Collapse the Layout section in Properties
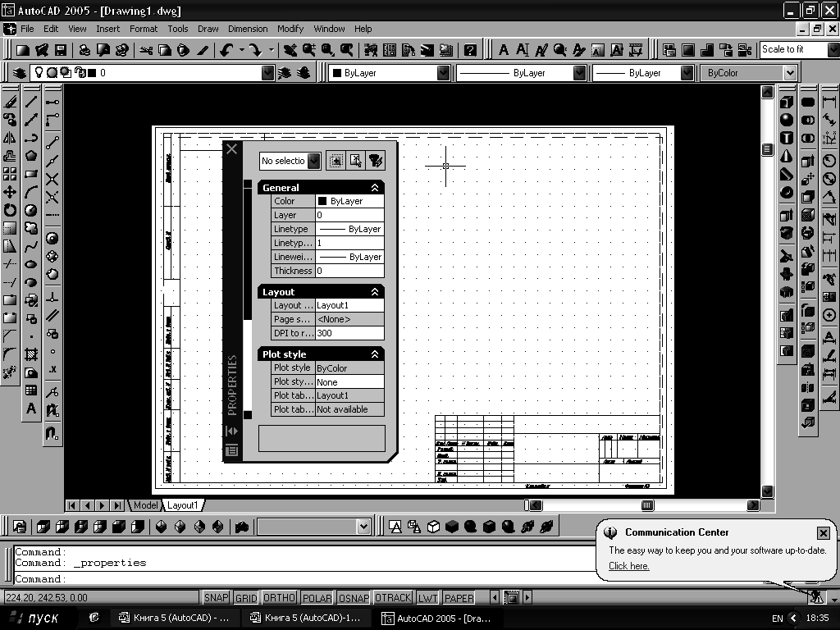The width and height of the screenshot is (840, 630). [x=374, y=291]
